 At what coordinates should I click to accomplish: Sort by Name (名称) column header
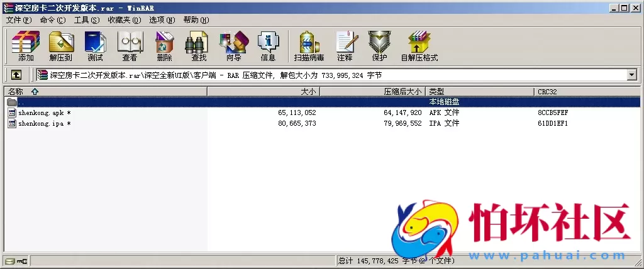click(106, 92)
